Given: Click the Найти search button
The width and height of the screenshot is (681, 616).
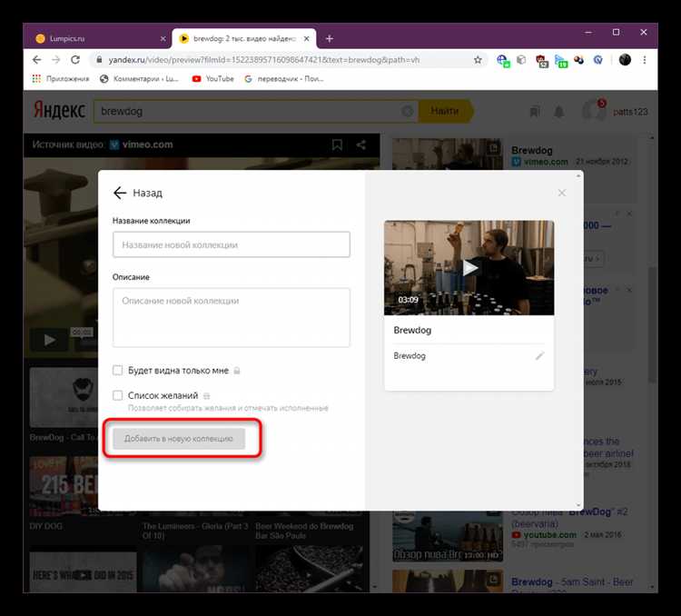Looking at the screenshot, I should click(x=445, y=111).
